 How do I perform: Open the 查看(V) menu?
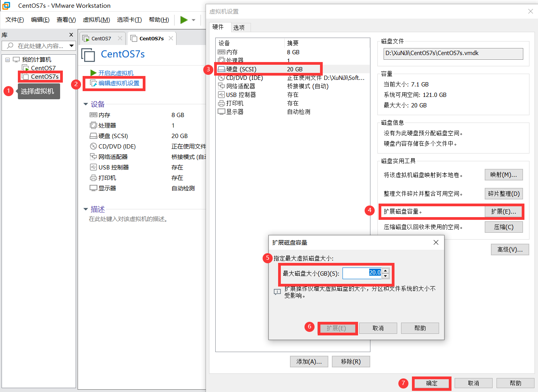(66, 20)
